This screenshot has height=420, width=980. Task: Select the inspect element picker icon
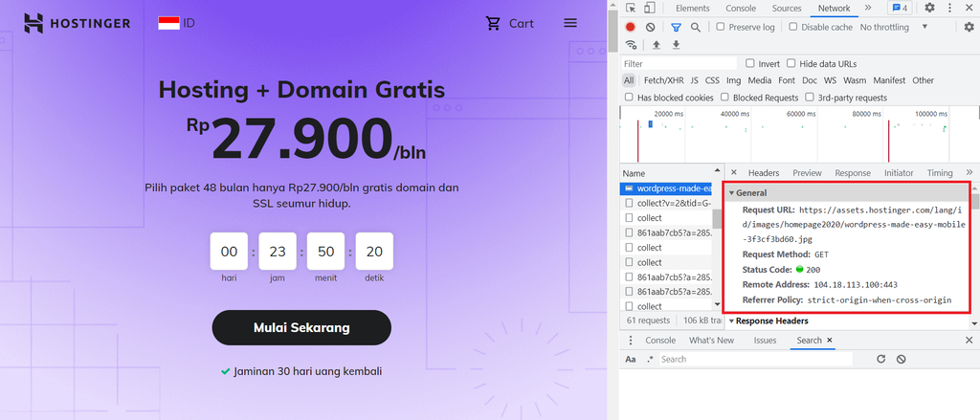632,8
